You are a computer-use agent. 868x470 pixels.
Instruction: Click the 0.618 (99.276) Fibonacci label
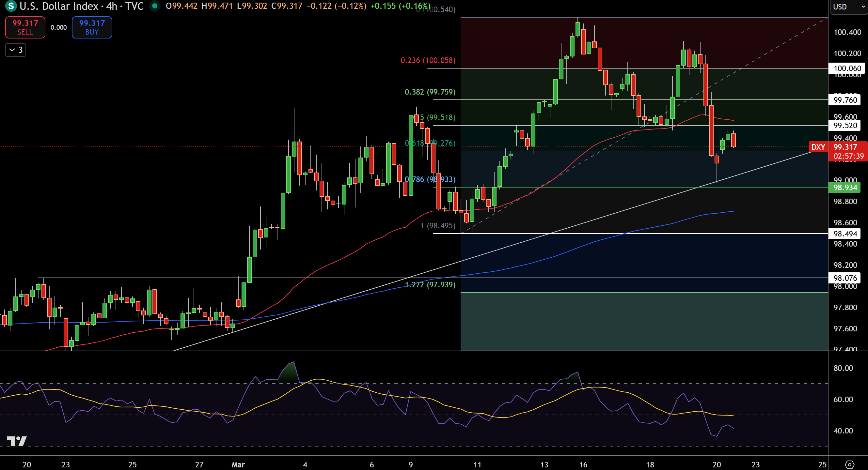click(x=430, y=143)
